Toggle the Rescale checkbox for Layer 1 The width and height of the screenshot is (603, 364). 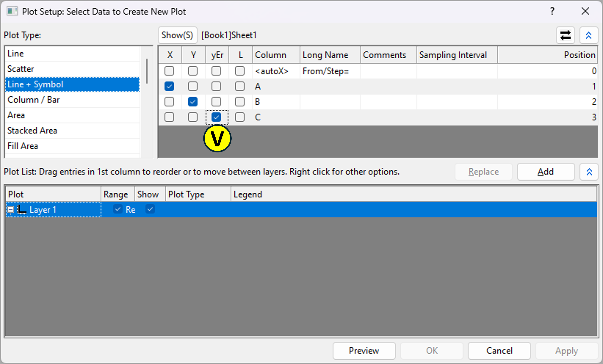(118, 209)
